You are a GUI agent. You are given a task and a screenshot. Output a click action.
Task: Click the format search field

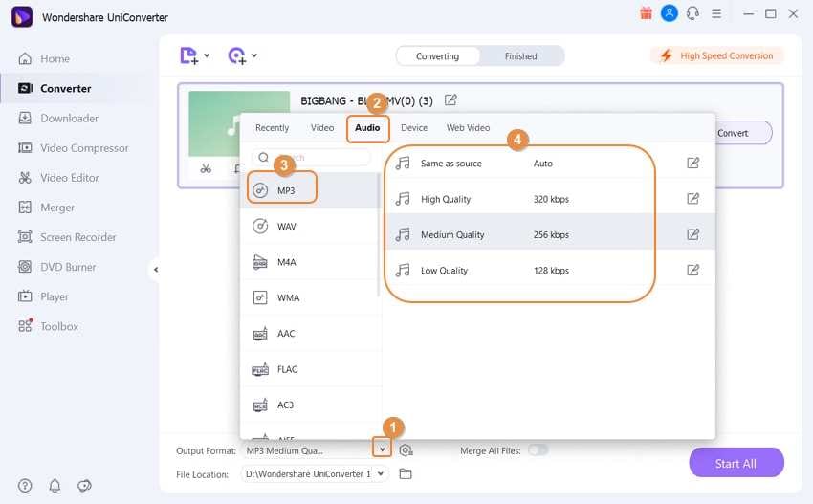point(311,157)
